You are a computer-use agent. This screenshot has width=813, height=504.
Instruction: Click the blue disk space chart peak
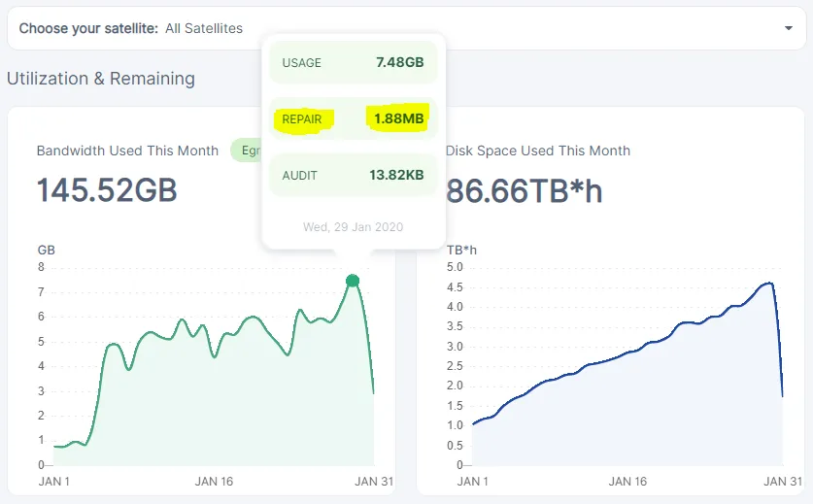tap(769, 283)
